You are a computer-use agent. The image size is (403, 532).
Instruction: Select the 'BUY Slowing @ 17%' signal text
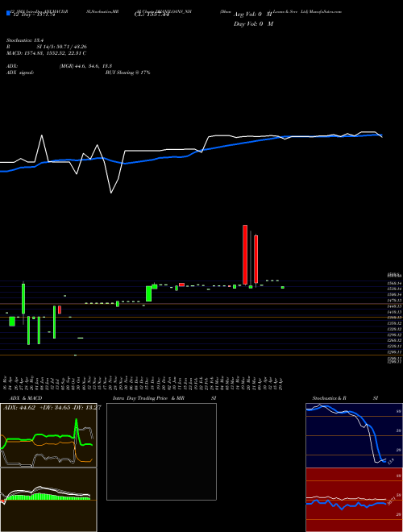(128, 73)
